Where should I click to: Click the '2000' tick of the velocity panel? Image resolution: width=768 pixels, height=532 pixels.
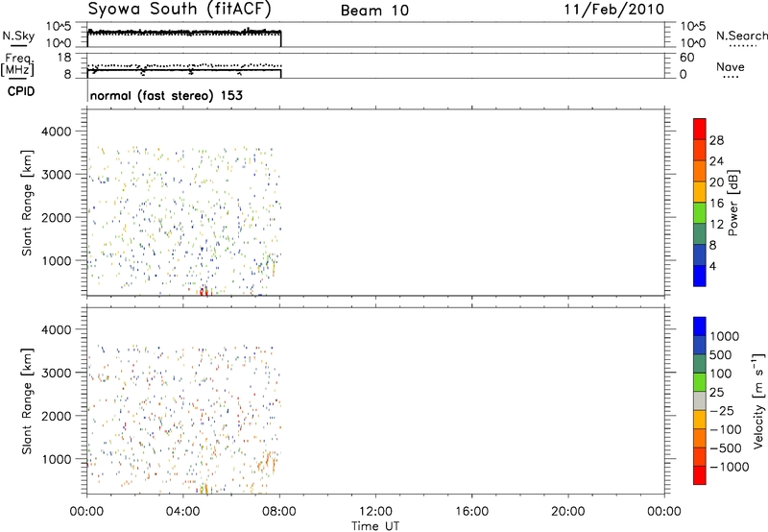57,416
